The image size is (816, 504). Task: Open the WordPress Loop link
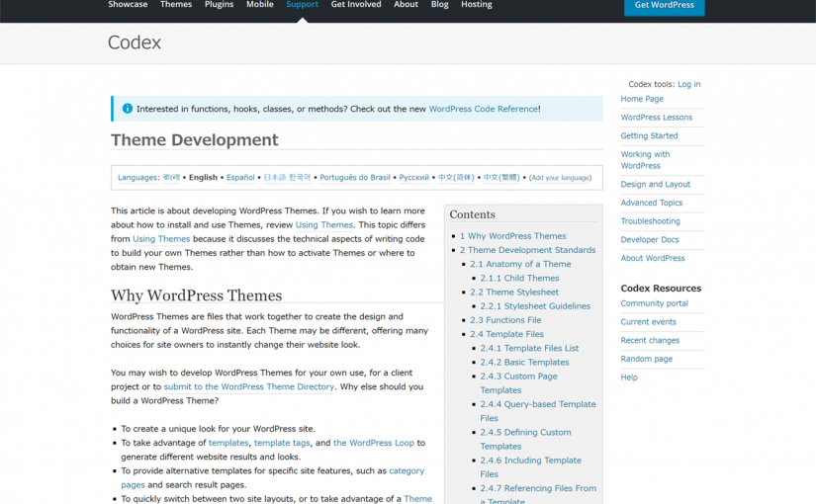(374, 443)
